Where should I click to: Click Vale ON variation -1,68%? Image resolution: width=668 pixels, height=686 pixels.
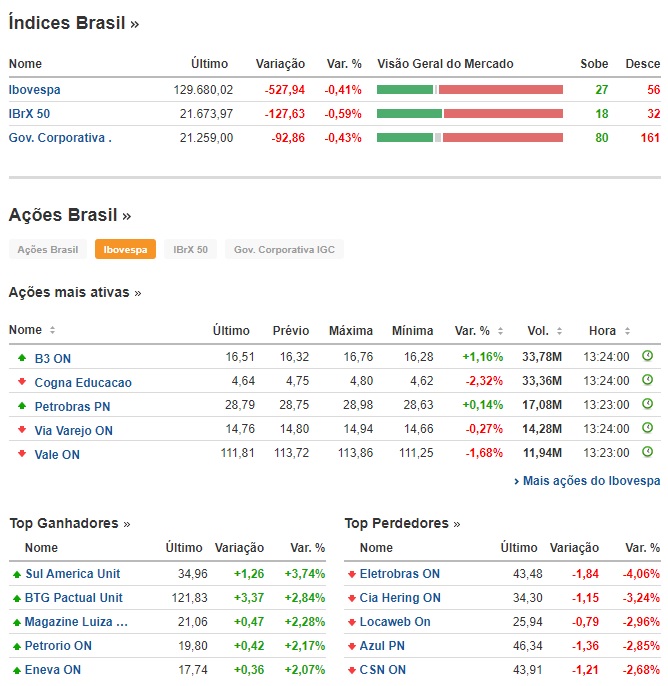click(484, 453)
